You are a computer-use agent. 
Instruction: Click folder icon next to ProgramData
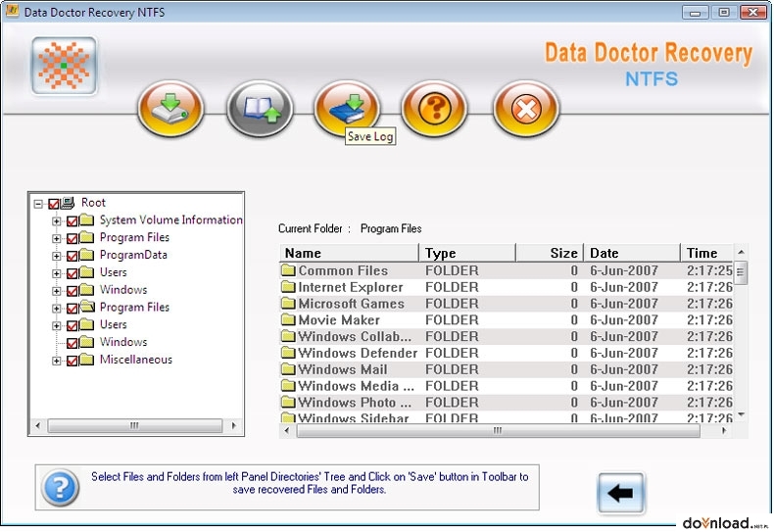[x=86, y=255]
